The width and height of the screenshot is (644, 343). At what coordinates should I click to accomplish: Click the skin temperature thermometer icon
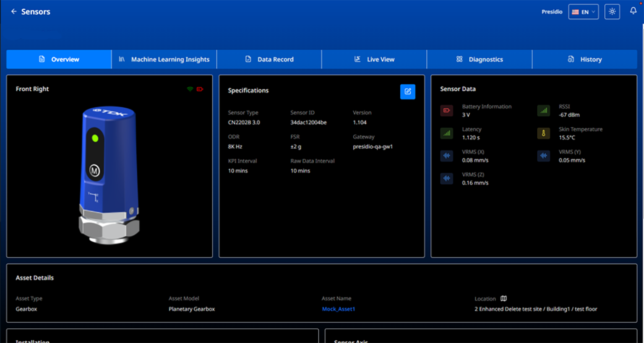(x=543, y=134)
